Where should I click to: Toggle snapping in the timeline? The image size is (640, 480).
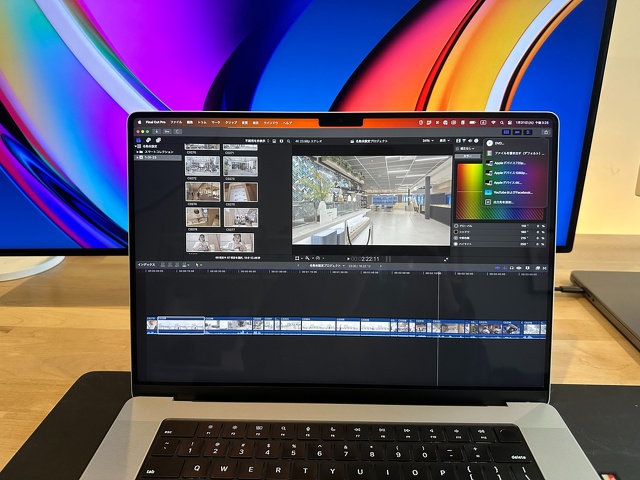click(x=519, y=268)
